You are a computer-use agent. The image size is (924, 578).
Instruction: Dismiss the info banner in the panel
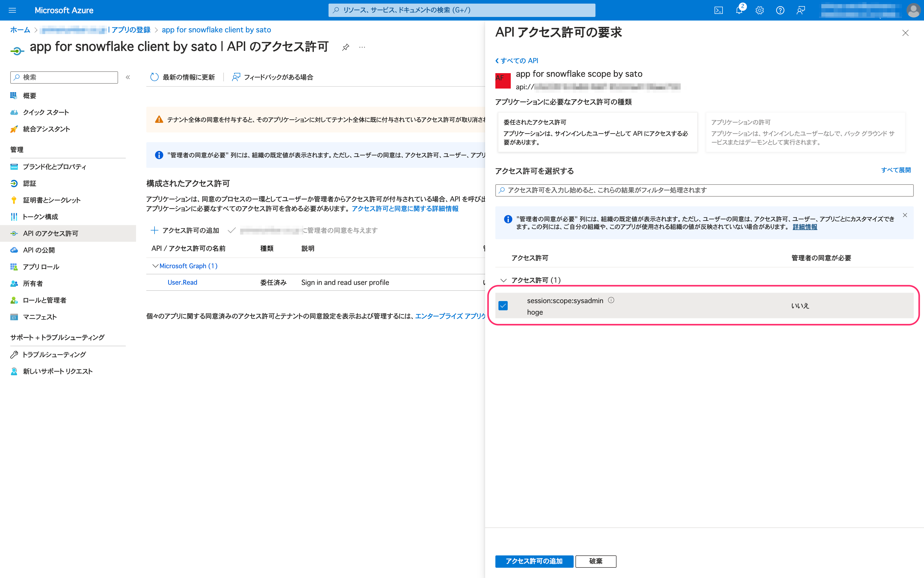[x=905, y=215]
